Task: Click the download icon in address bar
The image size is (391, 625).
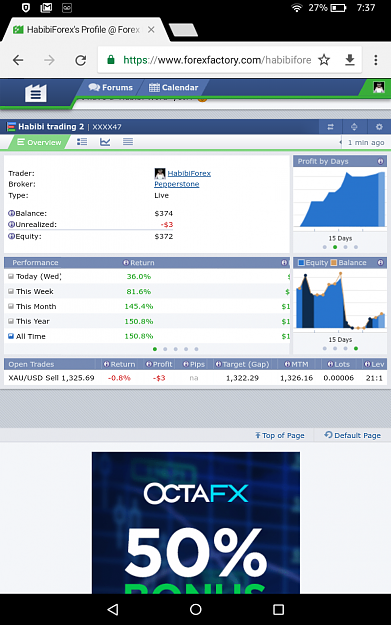Action: [x=350, y=60]
